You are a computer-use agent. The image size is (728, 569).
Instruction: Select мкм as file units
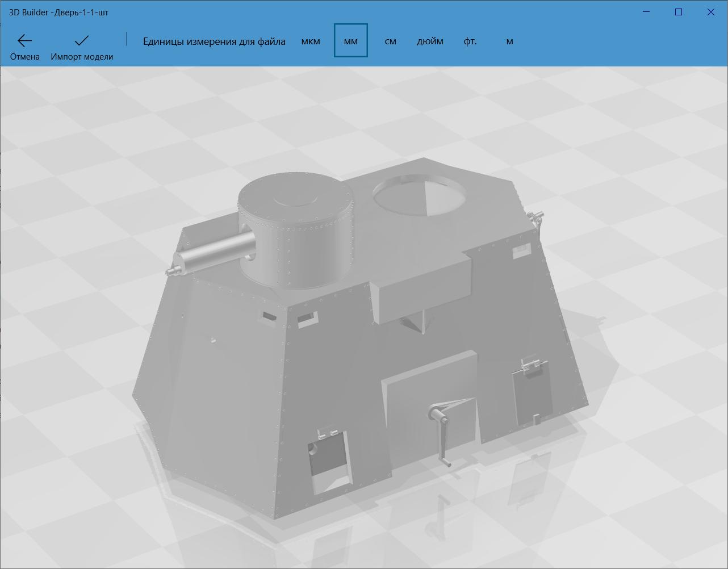311,41
